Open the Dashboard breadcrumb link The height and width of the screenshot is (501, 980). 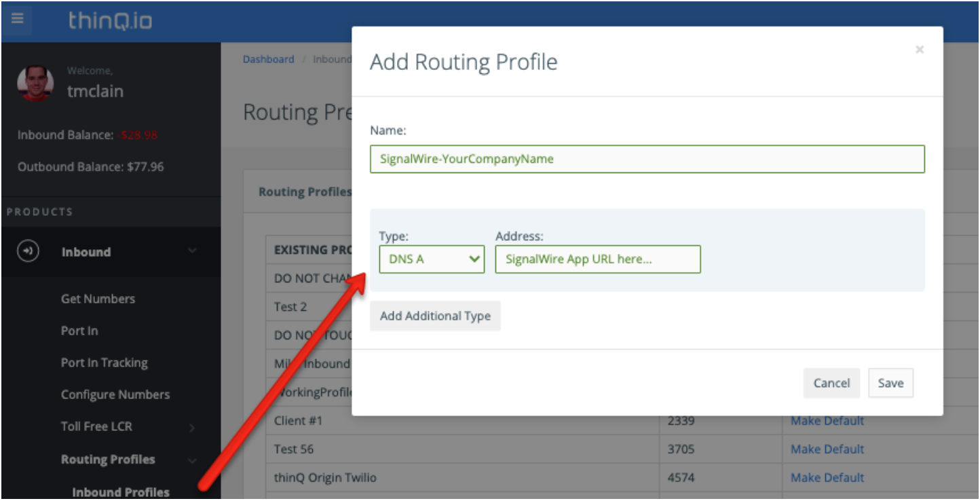pyautogui.click(x=269, y=59)
